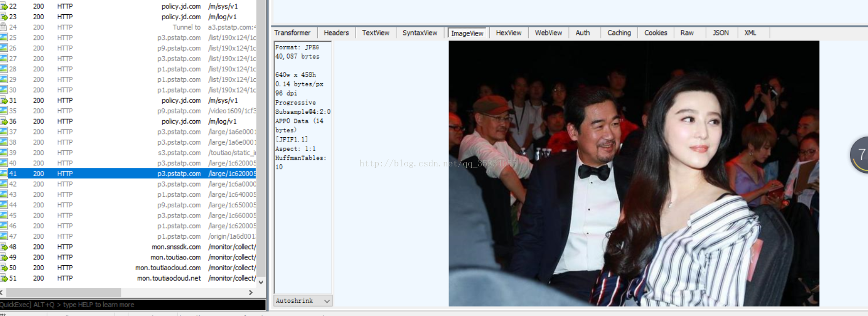The height and width of the screenshot is (316, 868).
Task: Click the POST icon of session 22
Action: [x=4, y=6]
